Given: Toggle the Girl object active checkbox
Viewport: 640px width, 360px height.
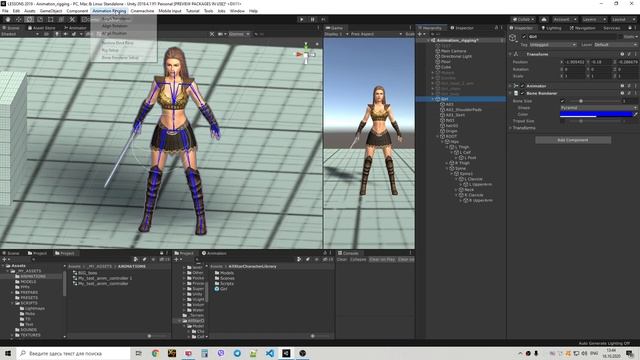Looking at the screenshot, I should click(x=524, y=36).
